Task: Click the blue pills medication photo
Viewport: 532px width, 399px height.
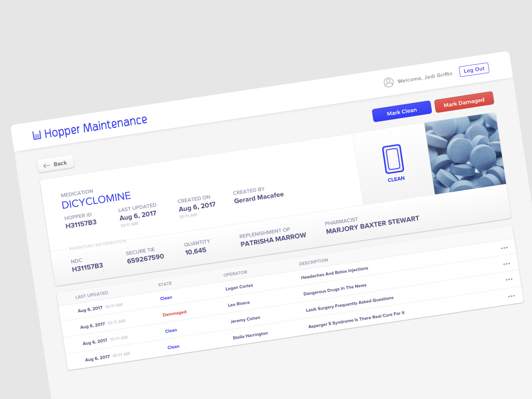Action: coord(465,153)
